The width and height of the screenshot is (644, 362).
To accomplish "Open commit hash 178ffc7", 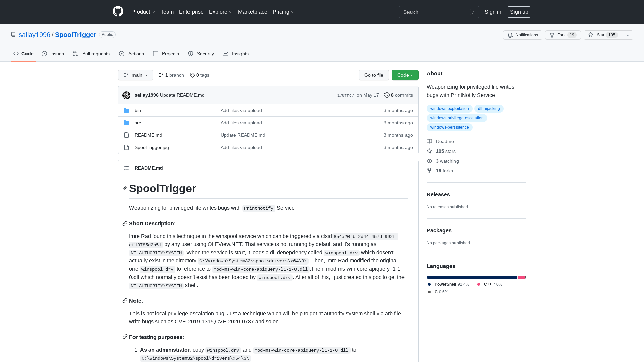I will click(345, 95).
